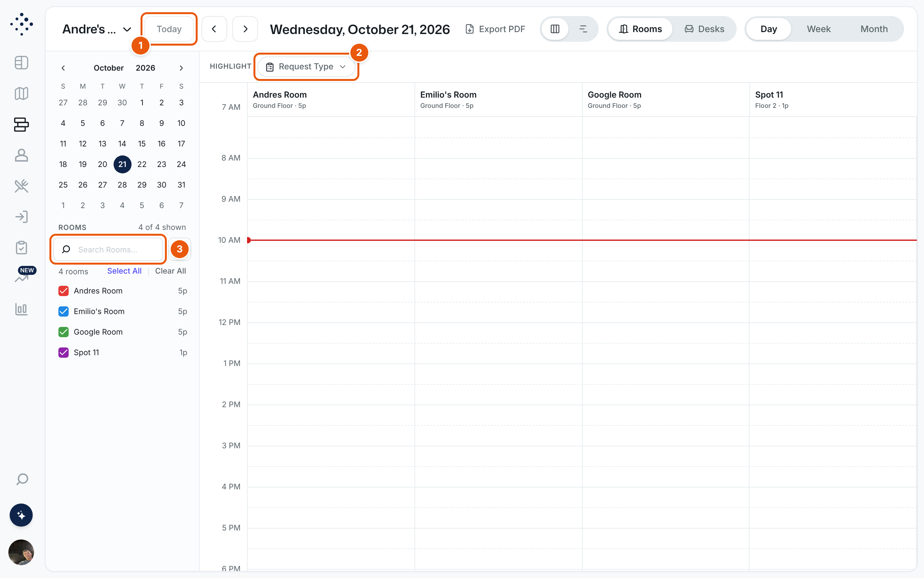Open the Request Type highlight dropdown
The height and width of the screenshot is (578, 924).
pos(306,66)
